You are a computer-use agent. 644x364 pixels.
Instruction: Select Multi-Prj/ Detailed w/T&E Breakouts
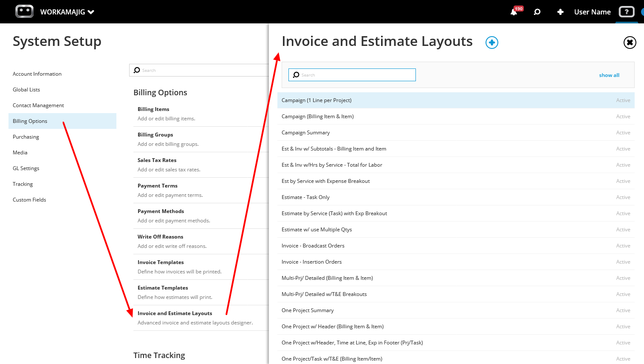point(456,294)
